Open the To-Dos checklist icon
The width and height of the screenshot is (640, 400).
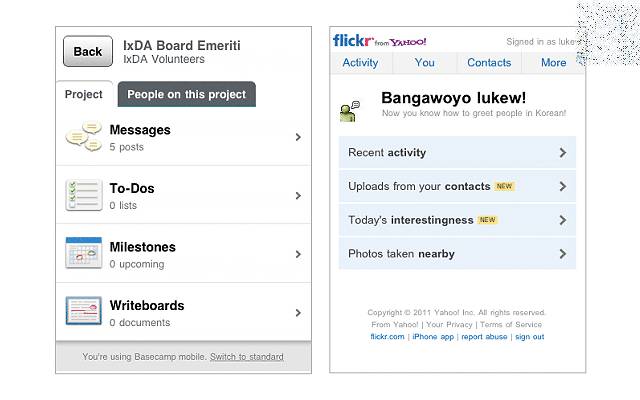[x=84, y=195]
